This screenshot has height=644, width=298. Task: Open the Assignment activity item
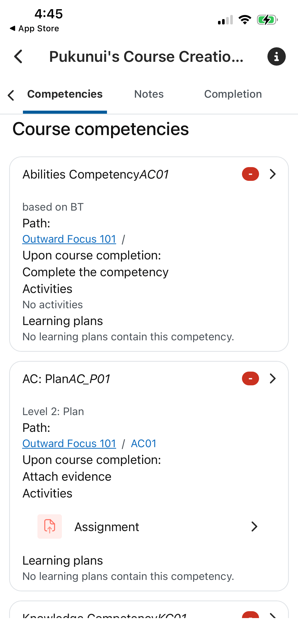coord(107,527)
